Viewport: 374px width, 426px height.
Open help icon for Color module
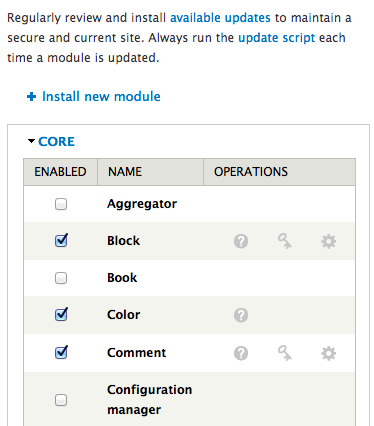point(241,315)
